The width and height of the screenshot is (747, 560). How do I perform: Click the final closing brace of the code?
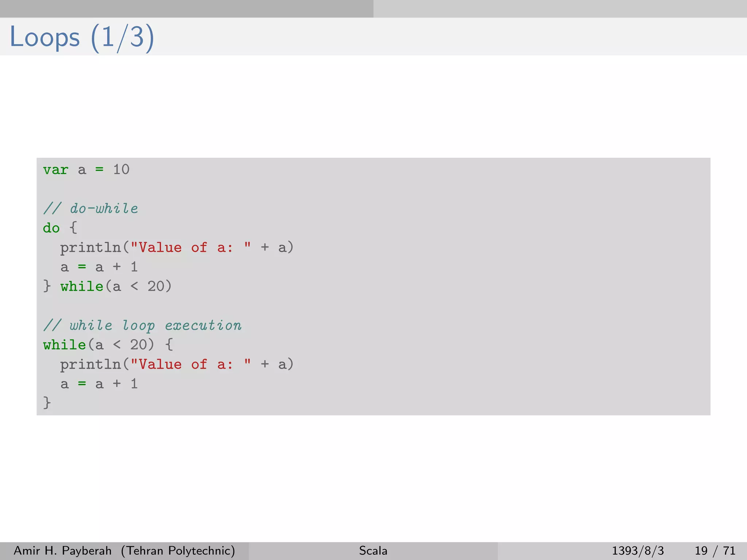[47, 403]
